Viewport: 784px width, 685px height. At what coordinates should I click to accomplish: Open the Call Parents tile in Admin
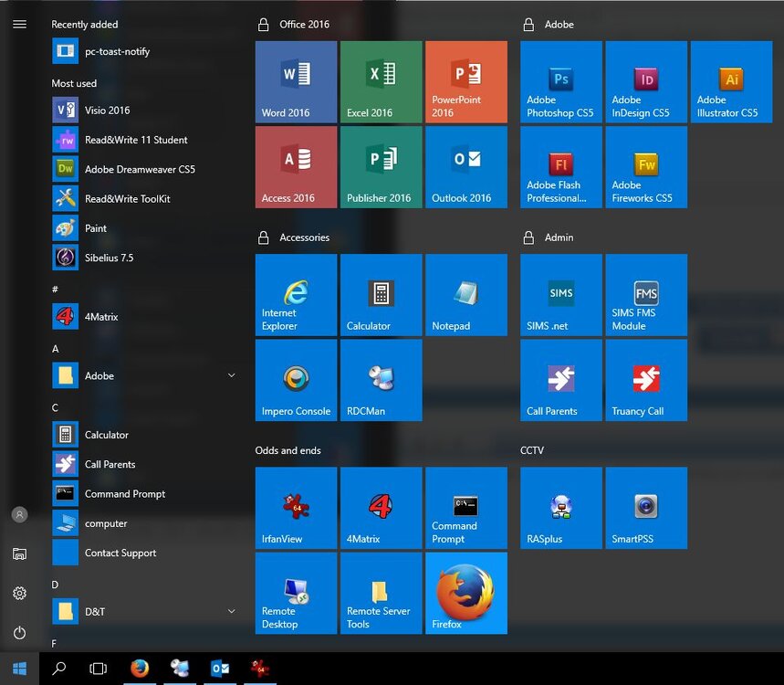pyautogui.click(x=561, y=380)
